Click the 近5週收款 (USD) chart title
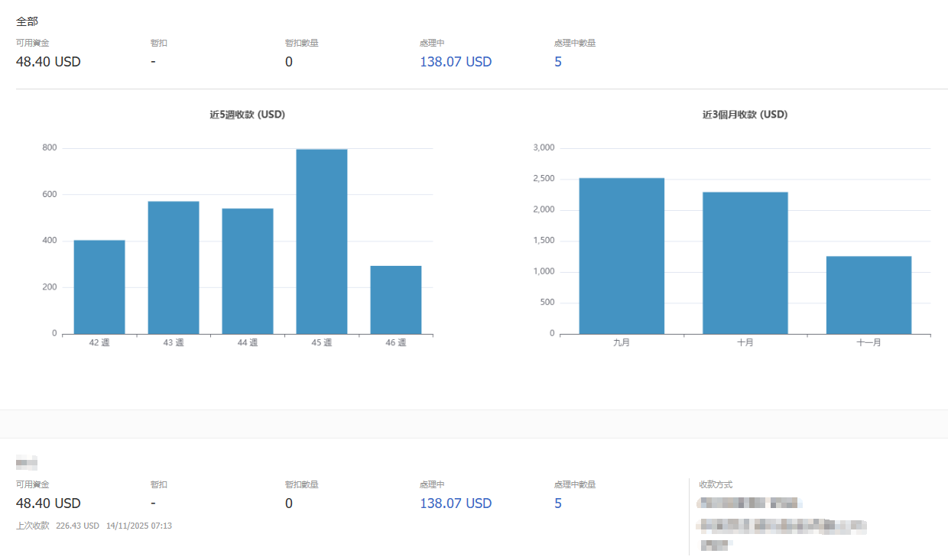Viewport: 948px width, 560px height. click(x=248, y=115)
